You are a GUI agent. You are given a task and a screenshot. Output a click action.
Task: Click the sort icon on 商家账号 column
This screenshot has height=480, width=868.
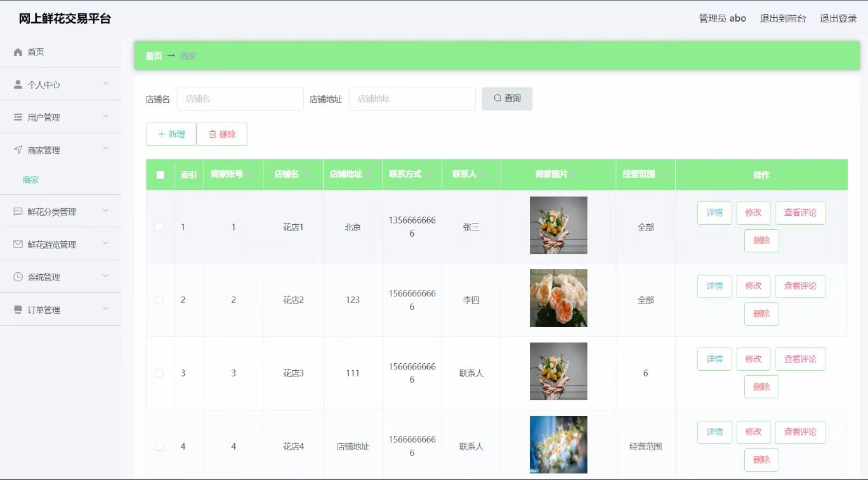tap(249, 174)
